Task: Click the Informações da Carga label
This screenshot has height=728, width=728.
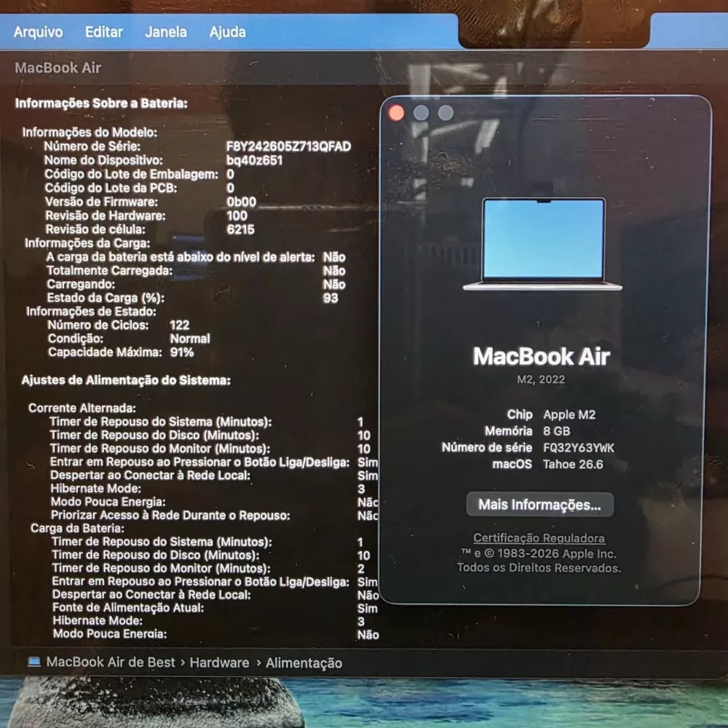Action: (87, 243)
